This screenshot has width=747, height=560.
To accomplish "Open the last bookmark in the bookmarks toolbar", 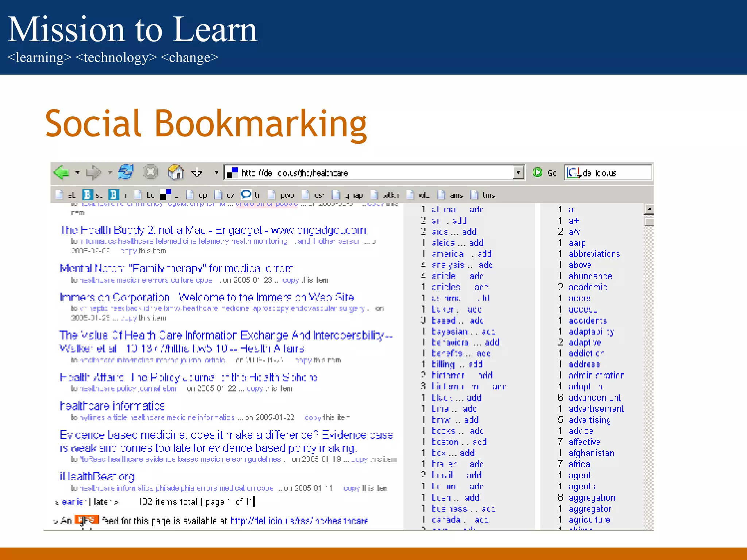I will [x=483, y=195].
